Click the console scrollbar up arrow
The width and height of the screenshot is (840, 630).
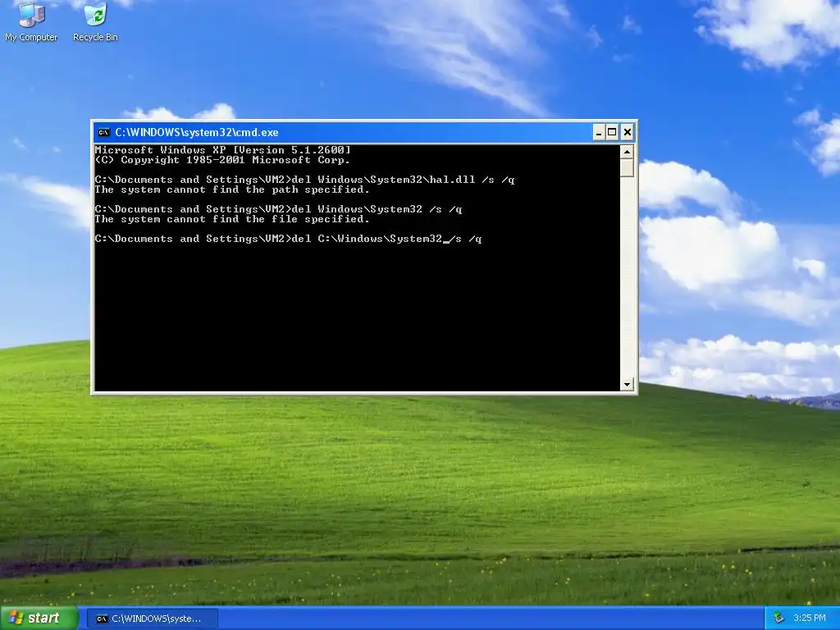pos(627,152)
